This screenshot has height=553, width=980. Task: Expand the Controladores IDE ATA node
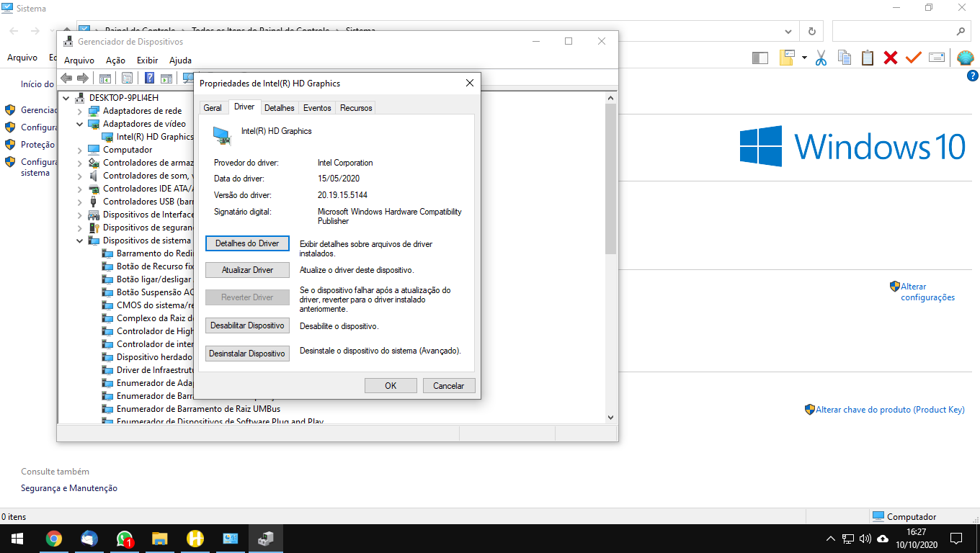[79, 189]
